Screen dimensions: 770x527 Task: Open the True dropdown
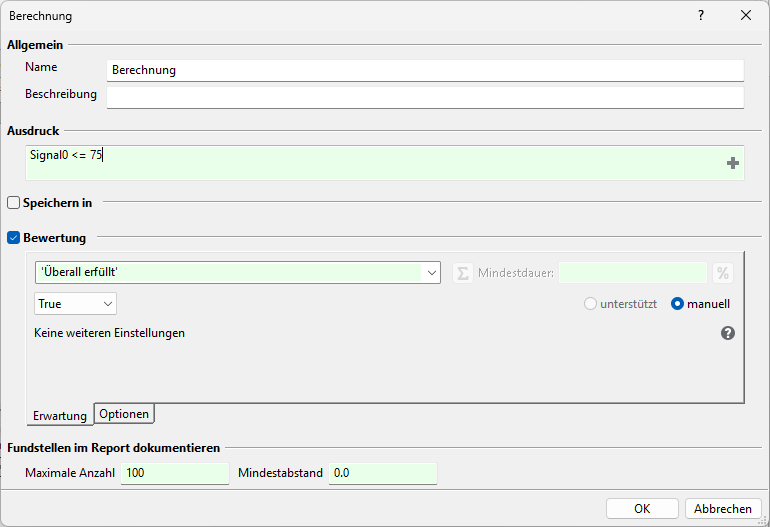75,304
